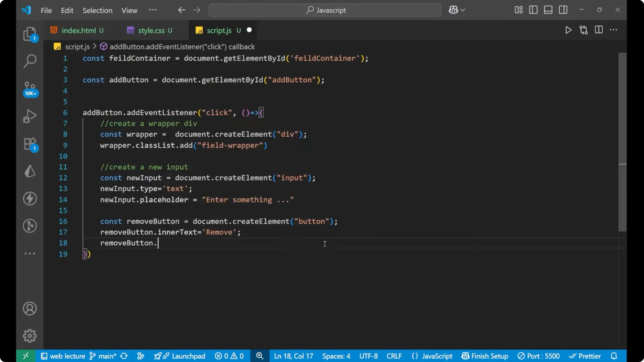
Task: Open the remote indicator dropdown near the search bar
Action: pyautogui.click(x=457, y=10)
